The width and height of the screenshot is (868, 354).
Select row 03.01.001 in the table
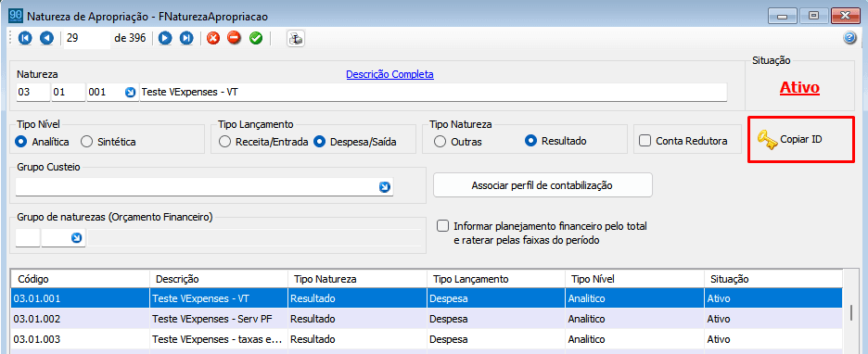click(x=427, y=298)
